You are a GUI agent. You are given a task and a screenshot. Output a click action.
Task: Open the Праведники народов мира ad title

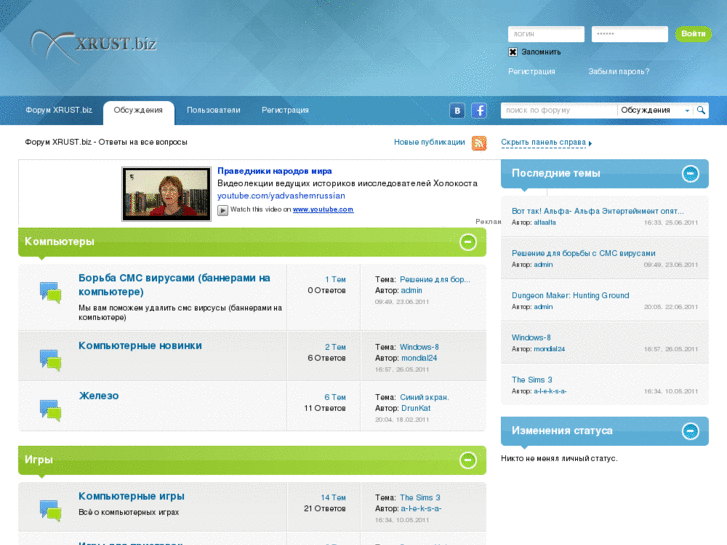(274, 171)
